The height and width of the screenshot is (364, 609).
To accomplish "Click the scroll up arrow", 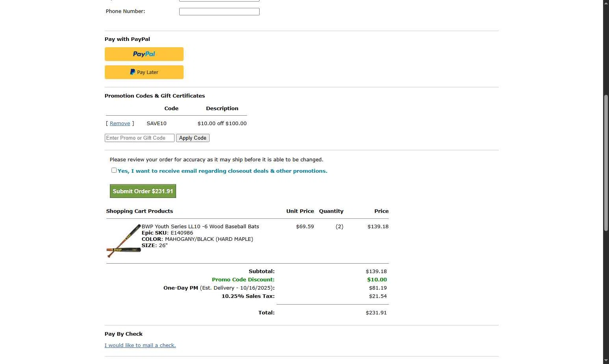I will (x=606, y=3).
